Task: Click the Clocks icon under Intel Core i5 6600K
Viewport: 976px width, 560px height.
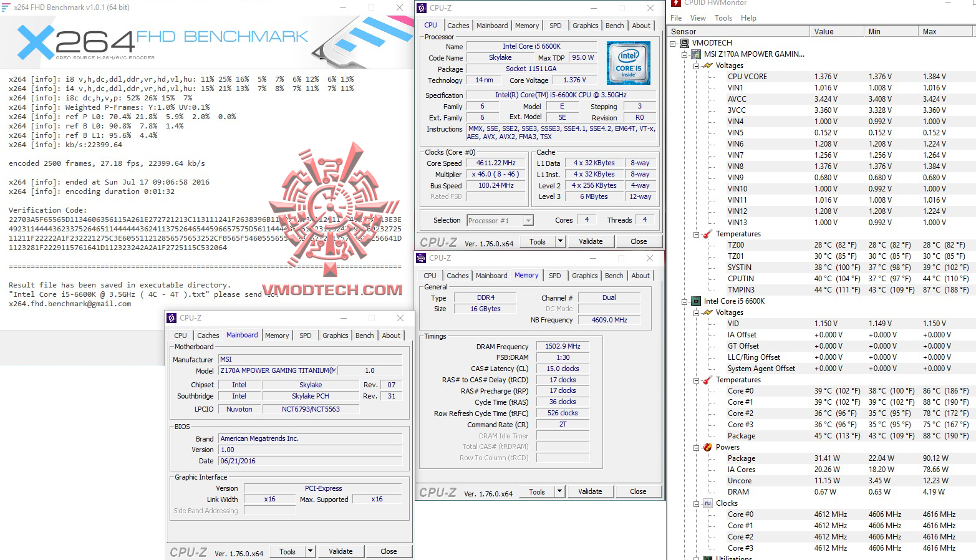Action: coord(707,503)
